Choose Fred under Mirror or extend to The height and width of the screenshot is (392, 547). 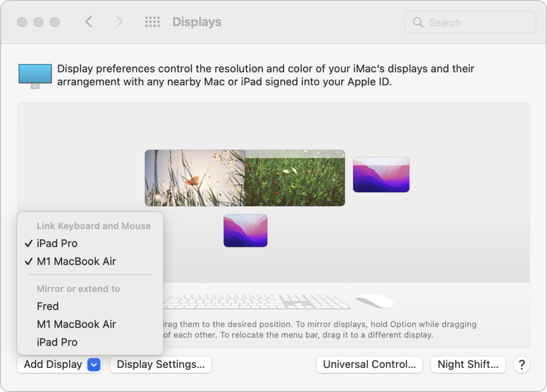[90, 306]
